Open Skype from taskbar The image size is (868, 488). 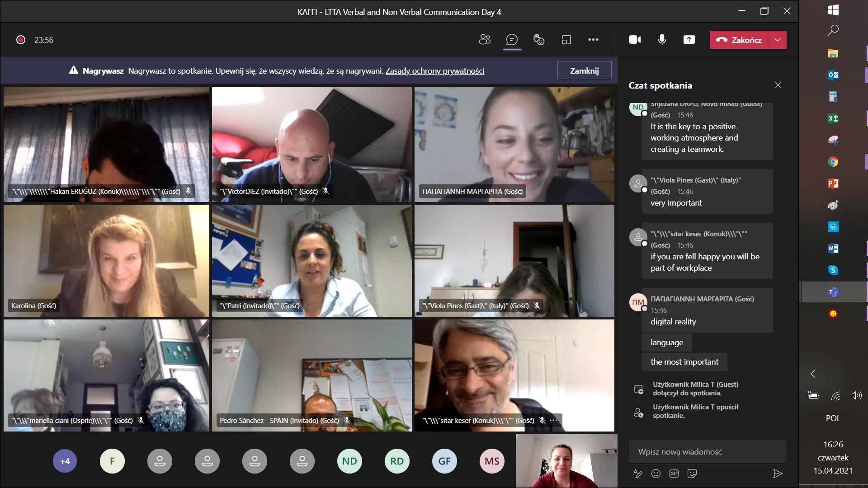click(833, 270)
